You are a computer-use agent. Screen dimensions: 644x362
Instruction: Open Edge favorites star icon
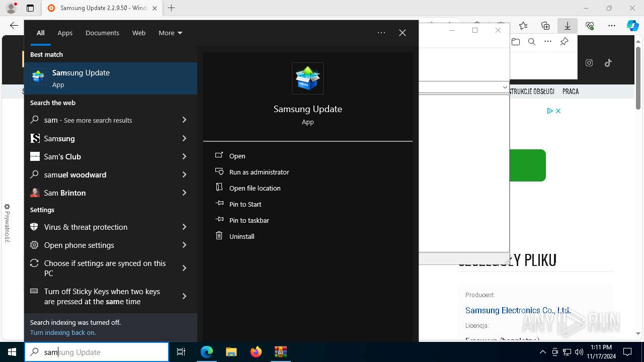point(523,26)
